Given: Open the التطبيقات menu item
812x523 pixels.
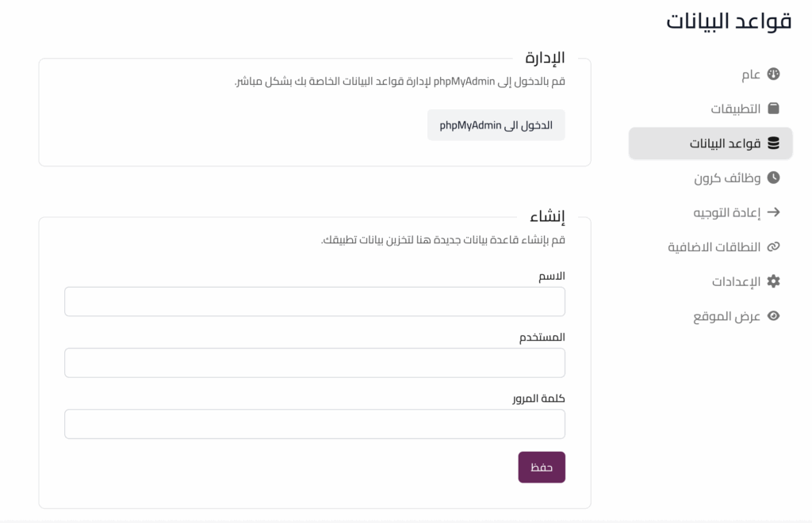Looking at the screenshot, I should coord(735,109).
